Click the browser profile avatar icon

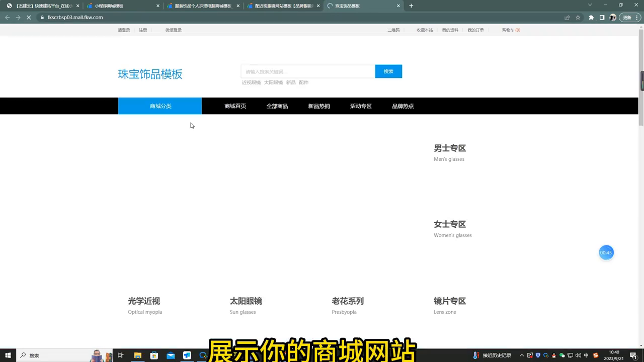coord(613,18)
